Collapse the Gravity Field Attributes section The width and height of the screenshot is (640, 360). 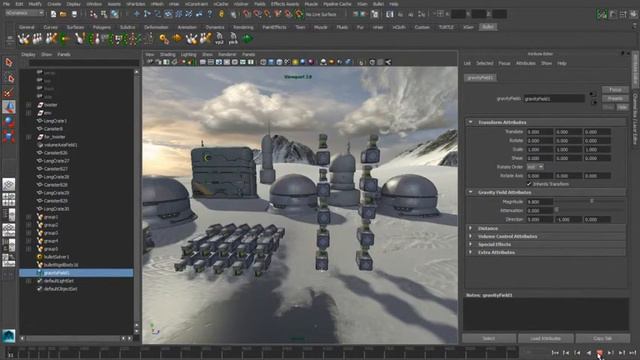tap(471, 192)
